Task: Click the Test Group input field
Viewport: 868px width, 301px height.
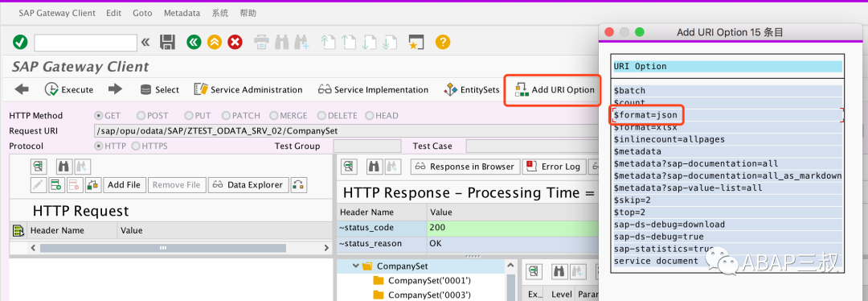Action: click(x=367, y=146)
